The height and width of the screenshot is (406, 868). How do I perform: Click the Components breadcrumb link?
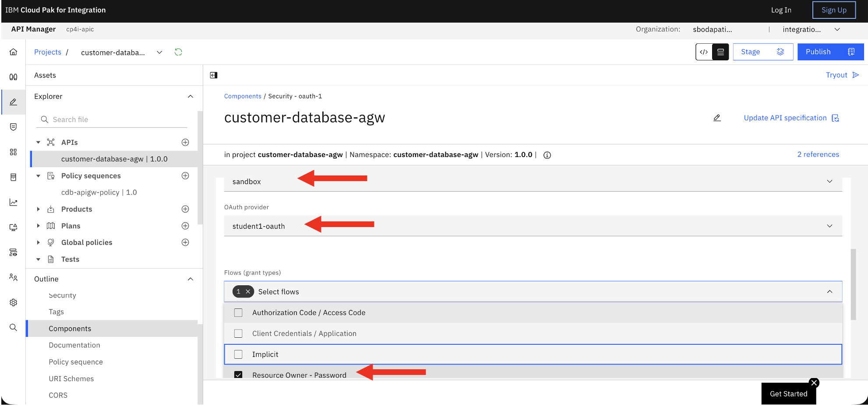[x=243, y=96]
